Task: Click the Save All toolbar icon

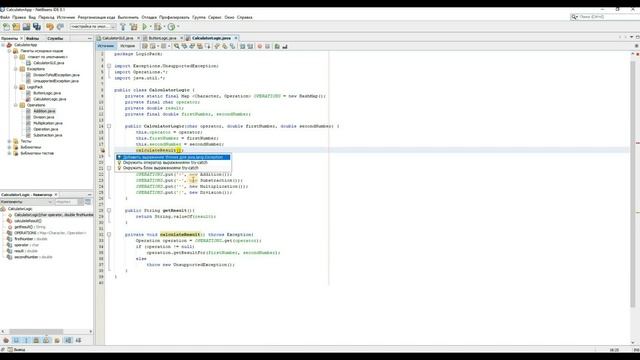Action: (x=37, y=27)
